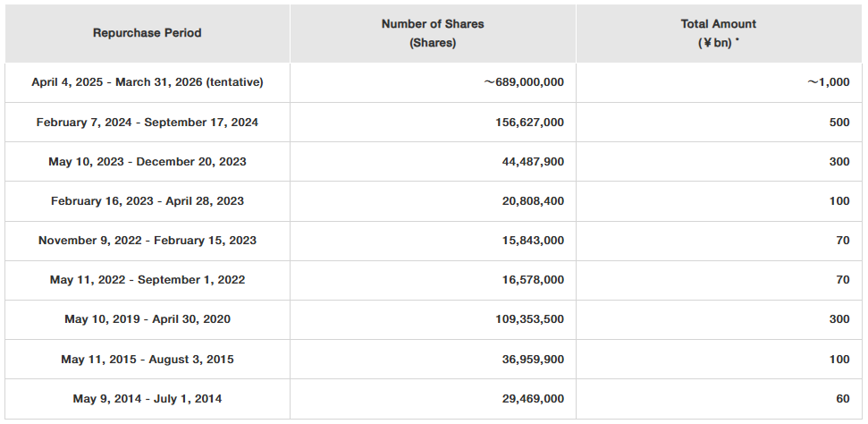
Task: Click the ~689,000,000 shares value
Action: pos(524,82)
